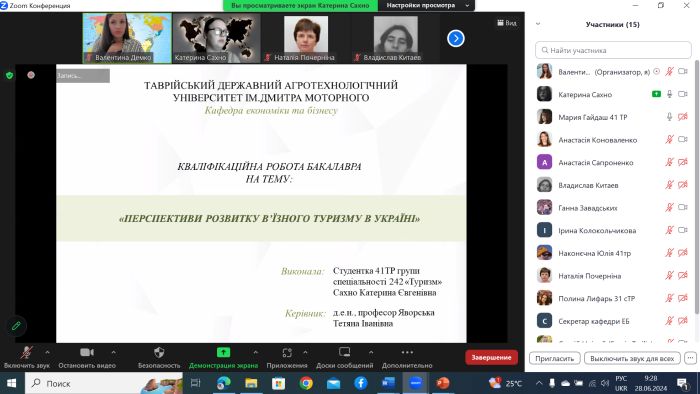The image size is (700, 394).
Task: Show hidden tray icons chevron
Action: coord(539,383)
